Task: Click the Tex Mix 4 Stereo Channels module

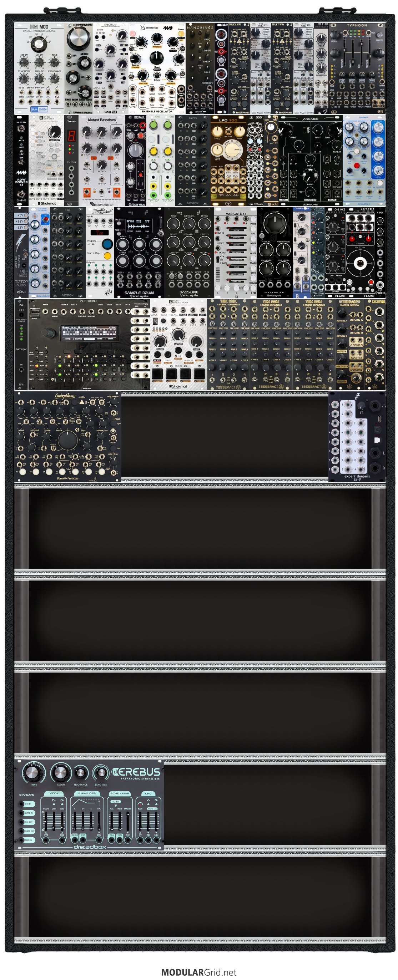Action: tap(228, 345)
